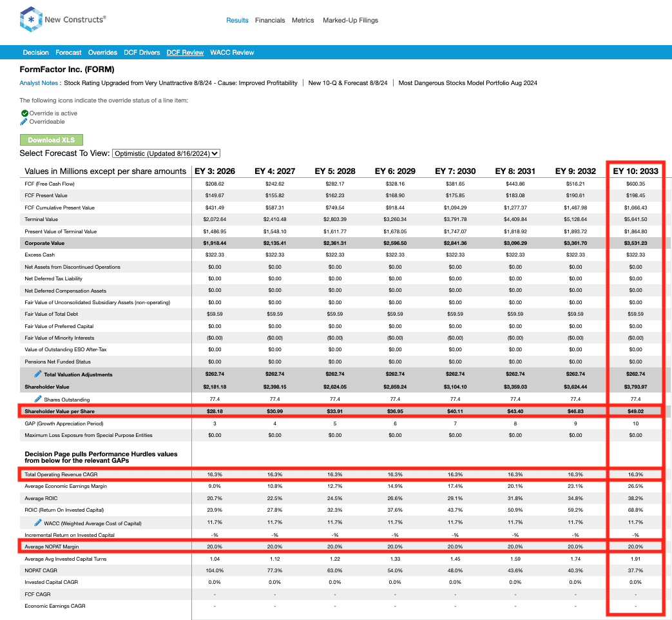Viewport: 672px width, 620px height.
Task: Open the Financials tab
Action: [270, 20]
